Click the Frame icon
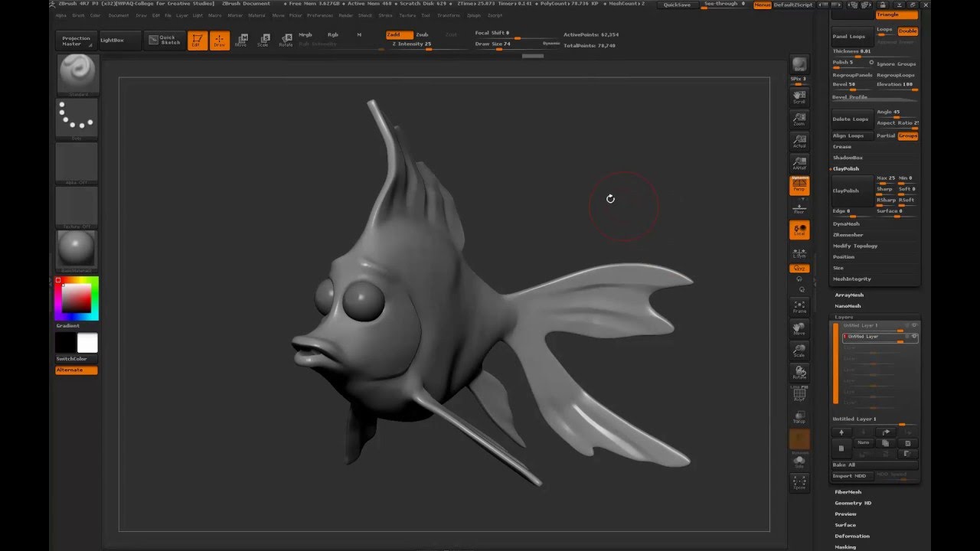 click(799, 306)
